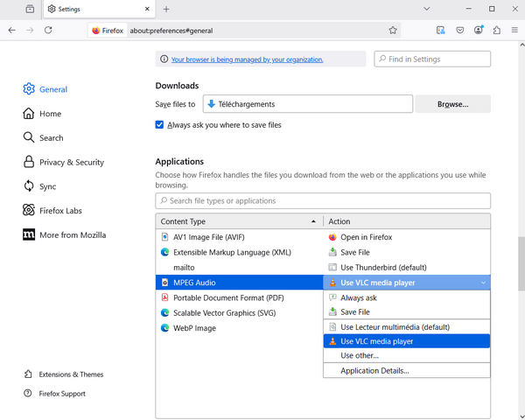Sort by the Content Type column header

(x=239, y=221)
